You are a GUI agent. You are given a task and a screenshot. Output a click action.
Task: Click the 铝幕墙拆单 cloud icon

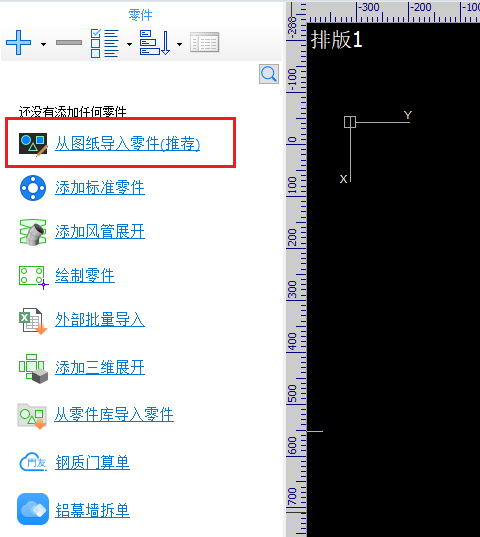[33, 509]
